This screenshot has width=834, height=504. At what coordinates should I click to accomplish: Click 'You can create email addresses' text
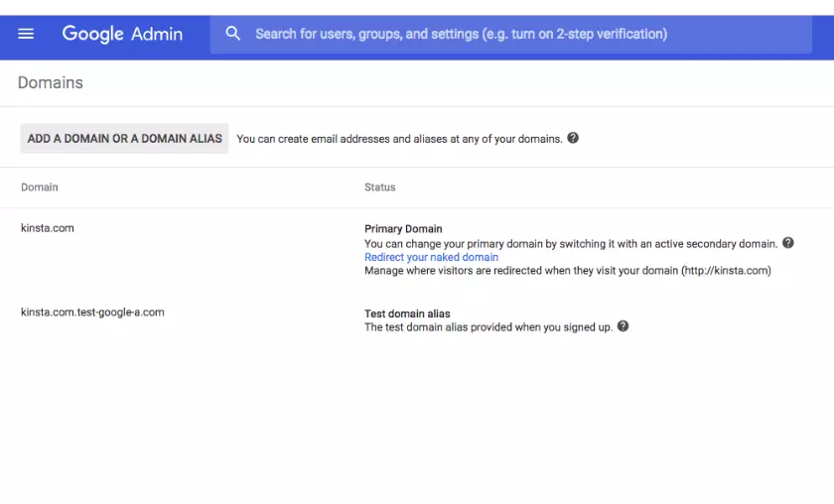click(x=399, y=139)
